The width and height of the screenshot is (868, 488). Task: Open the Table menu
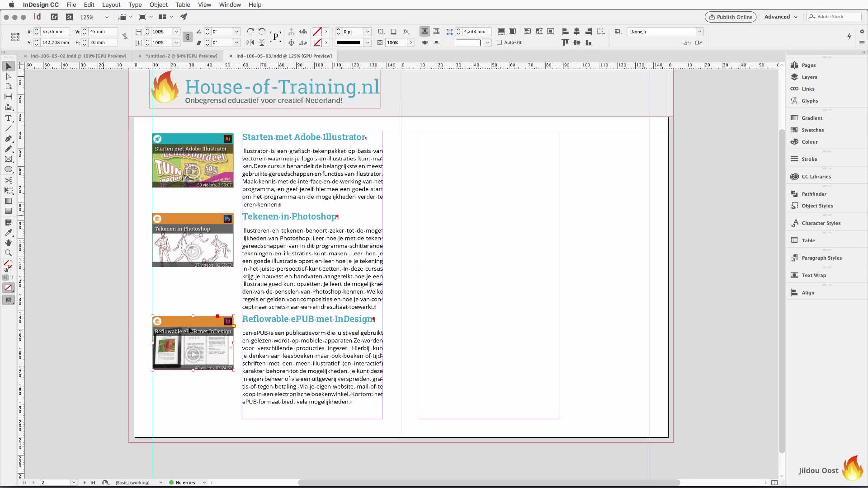coord(183,5)
